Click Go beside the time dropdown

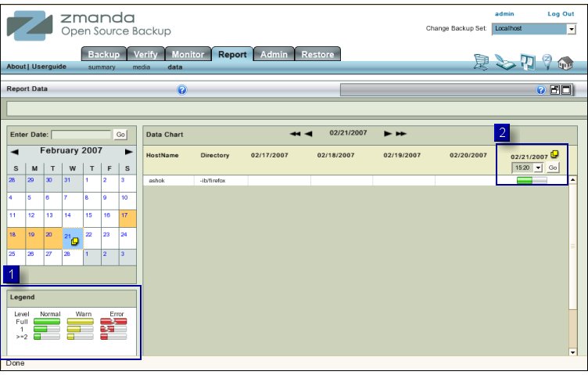click(x=552, y=168)
